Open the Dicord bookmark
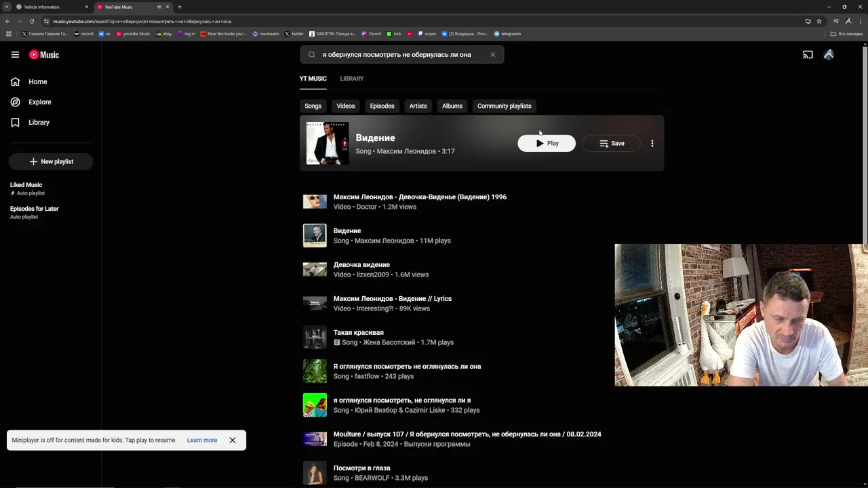This screenshot has height=488, width=868. 372,34
